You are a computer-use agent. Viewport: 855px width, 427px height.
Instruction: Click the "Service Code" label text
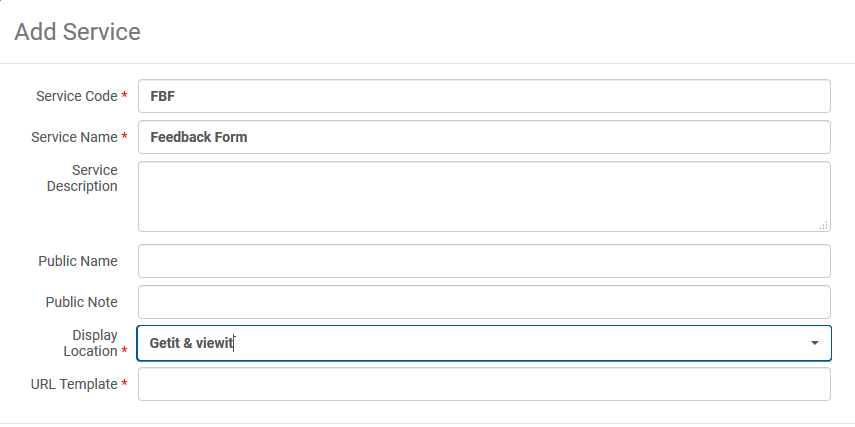(x=76, y=96)
